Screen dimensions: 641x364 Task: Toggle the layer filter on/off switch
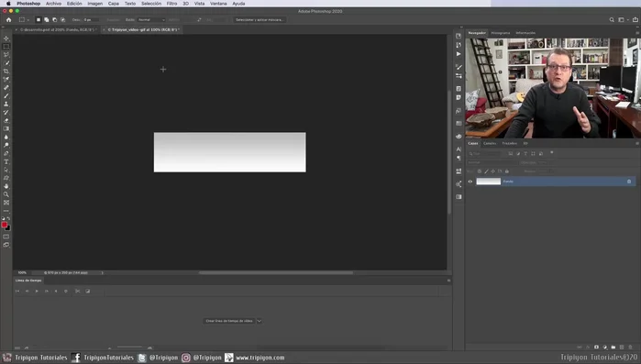click(551, 153)
